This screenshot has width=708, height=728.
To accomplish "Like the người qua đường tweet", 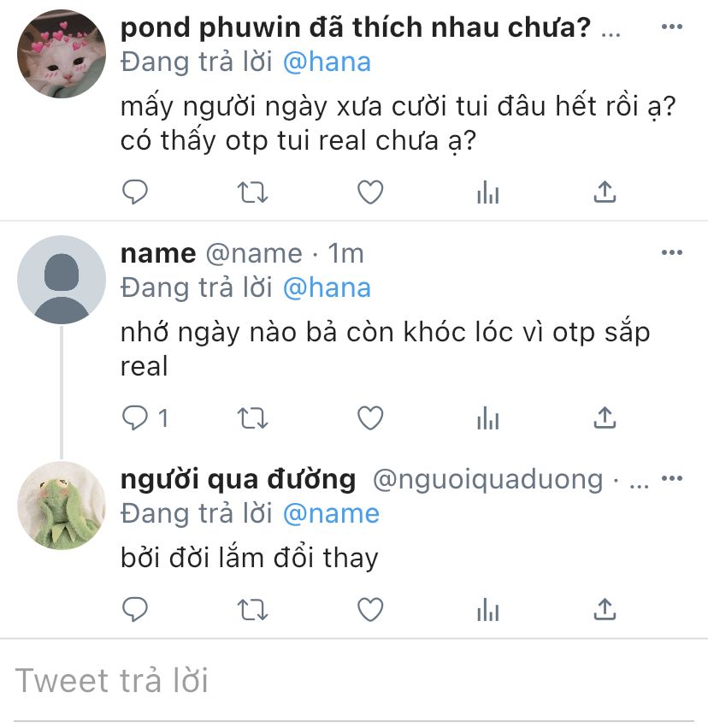I will (370, 609).
